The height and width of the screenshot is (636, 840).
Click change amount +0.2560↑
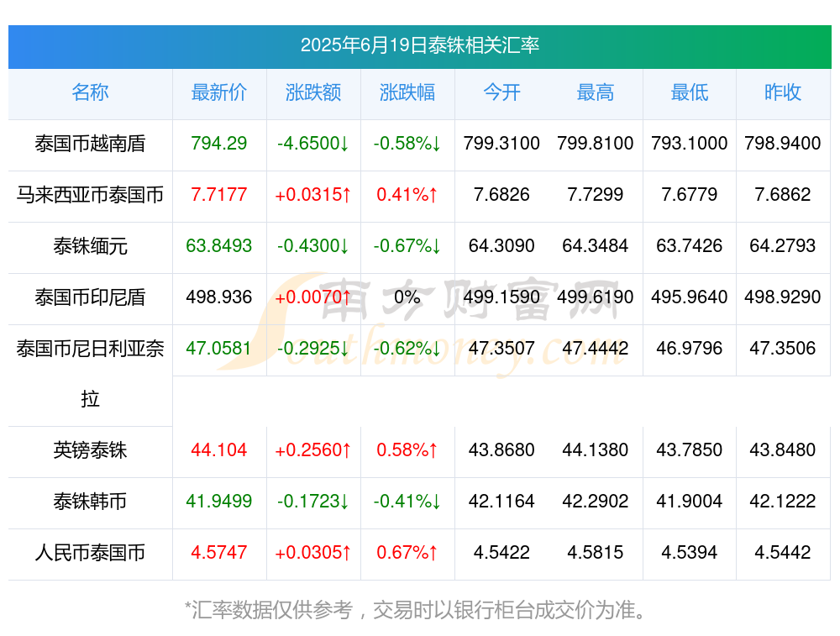coord(313,450)
